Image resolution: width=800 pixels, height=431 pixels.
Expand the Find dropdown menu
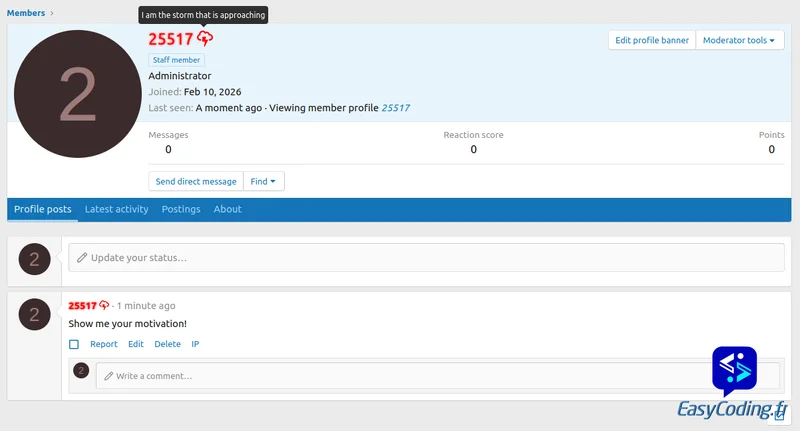[x=265, y=181]
